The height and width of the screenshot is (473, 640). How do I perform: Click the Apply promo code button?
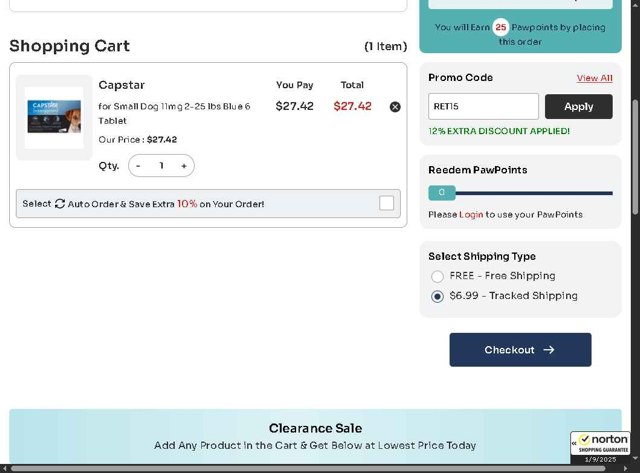(x=578, y=107)
